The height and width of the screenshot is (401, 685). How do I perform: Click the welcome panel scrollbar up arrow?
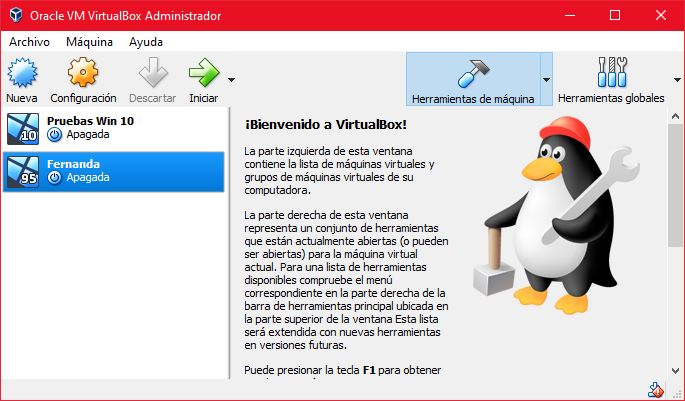coord(675,116)
